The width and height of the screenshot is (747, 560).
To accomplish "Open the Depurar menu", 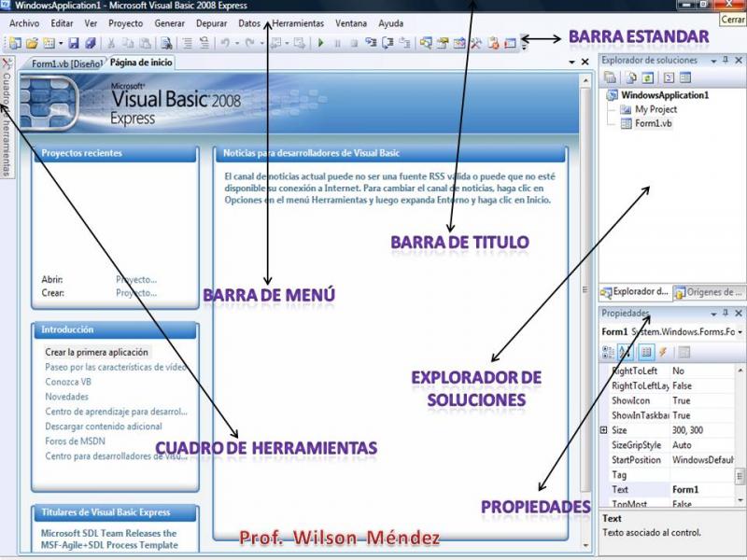I will point(212,23).
